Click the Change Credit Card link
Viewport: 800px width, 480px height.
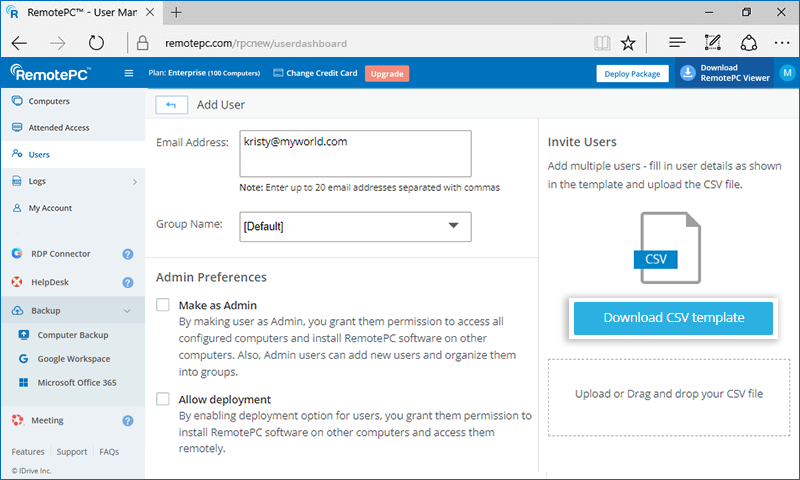pyautogui.click(x=318, y=74)
